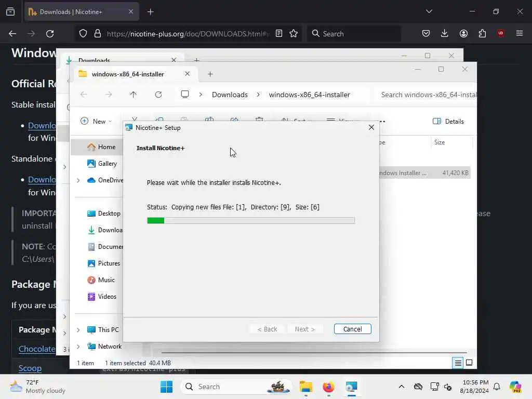The width and height of the screenshot is (532, 399).
Task: Click the uBlock Origin toolbar icon
Action: tap(500, 33)
